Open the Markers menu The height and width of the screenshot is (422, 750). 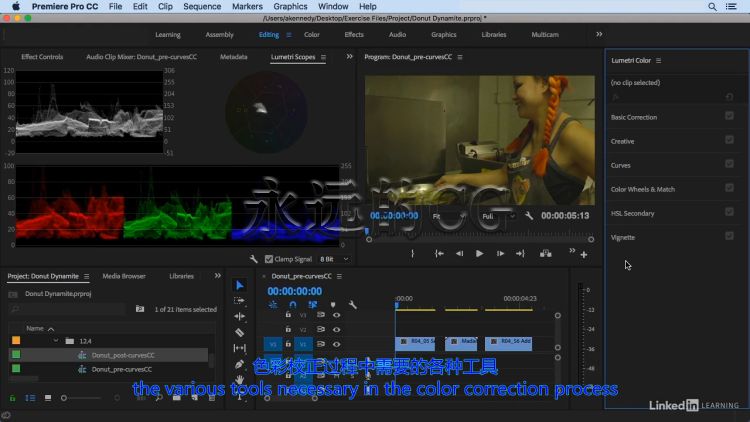[247, 7]
